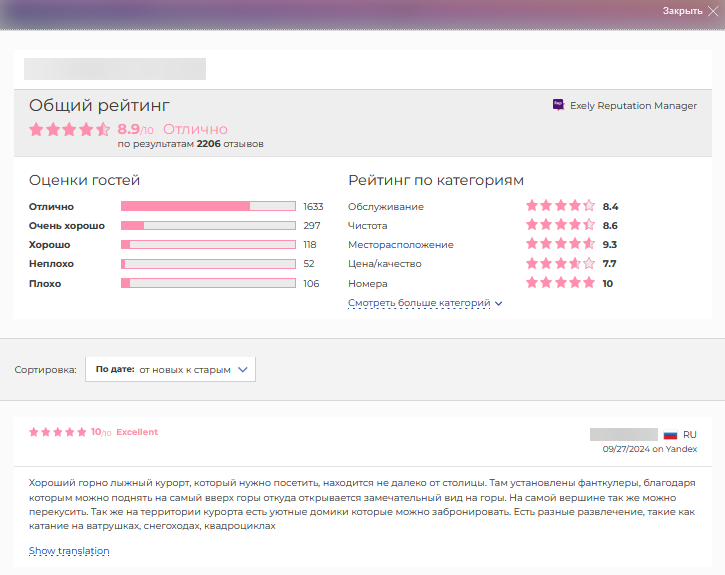Image resolution: width=725 pixels, height=575 pixels.
Task: Click the Отлично overall rating label
Action: click(195, 129)
